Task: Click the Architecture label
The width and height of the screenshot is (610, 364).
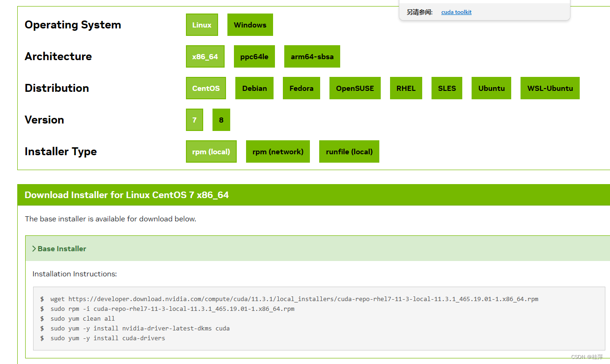Action: coord(58,56)
